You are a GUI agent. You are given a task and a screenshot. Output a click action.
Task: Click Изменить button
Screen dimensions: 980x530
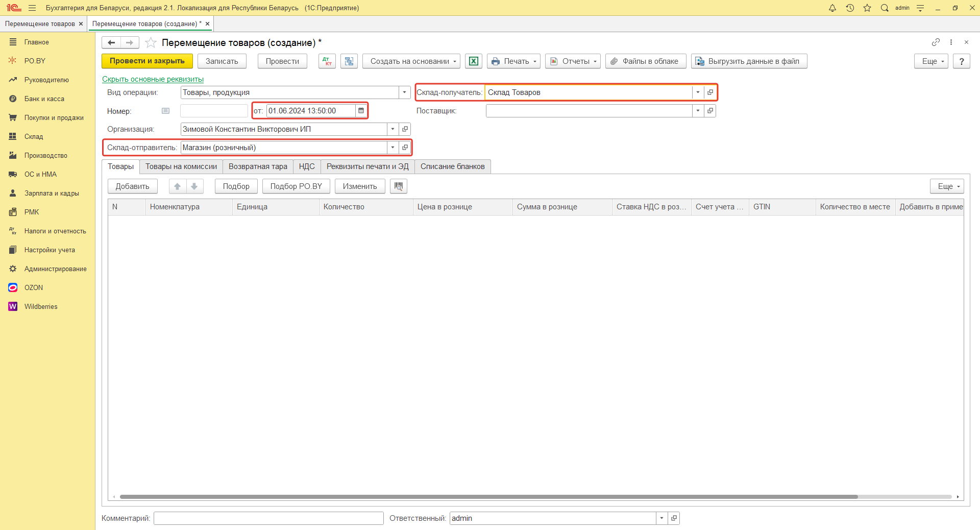tap(360, 186)
